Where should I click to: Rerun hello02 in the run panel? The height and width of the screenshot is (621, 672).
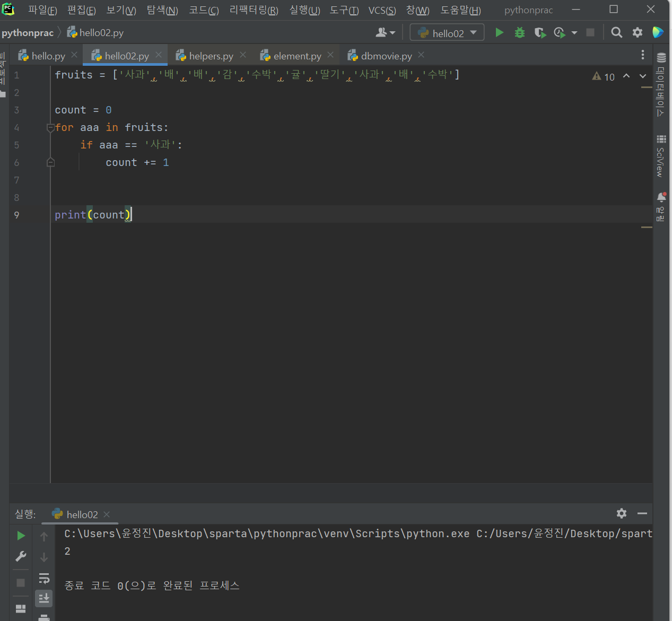pyautogui.click(x=21, y=536)
